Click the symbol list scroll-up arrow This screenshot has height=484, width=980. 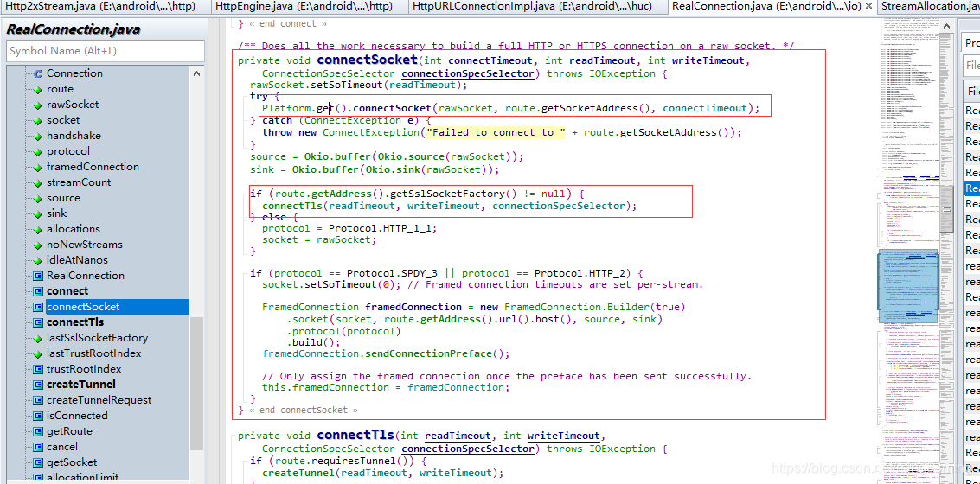(x=197, y=73)
